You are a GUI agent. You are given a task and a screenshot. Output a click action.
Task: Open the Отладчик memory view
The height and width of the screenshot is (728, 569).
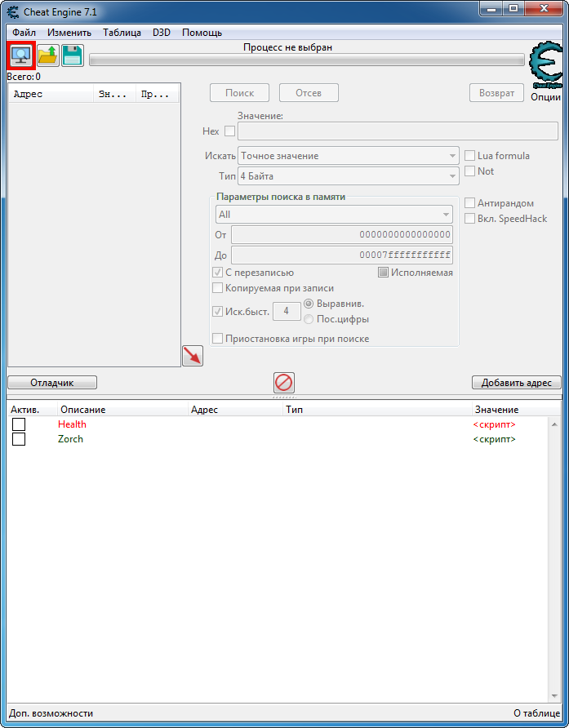52,383
